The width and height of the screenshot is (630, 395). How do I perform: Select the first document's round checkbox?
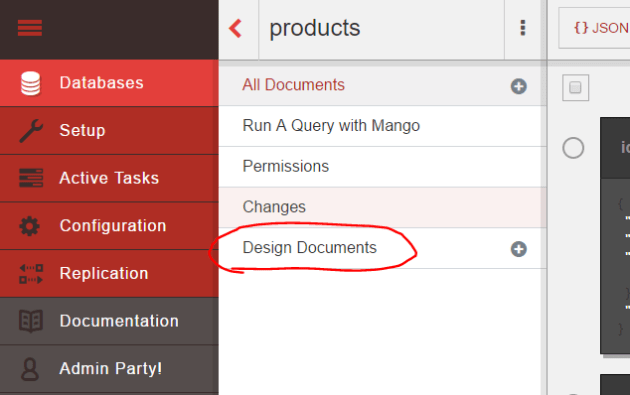[x=573, y=148]
